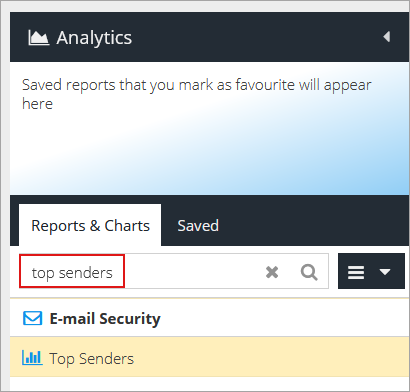Image resolution: width=410 pixels, height=392 pixels.
Task: Switch to the Reports & Charts tab
Action: [90, 225]
